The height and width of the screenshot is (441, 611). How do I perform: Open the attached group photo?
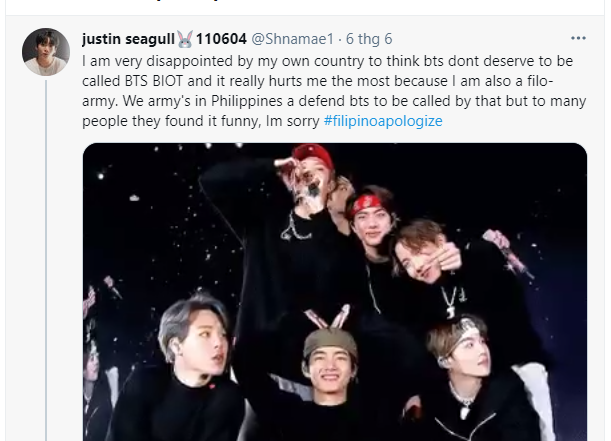point(335,292)
